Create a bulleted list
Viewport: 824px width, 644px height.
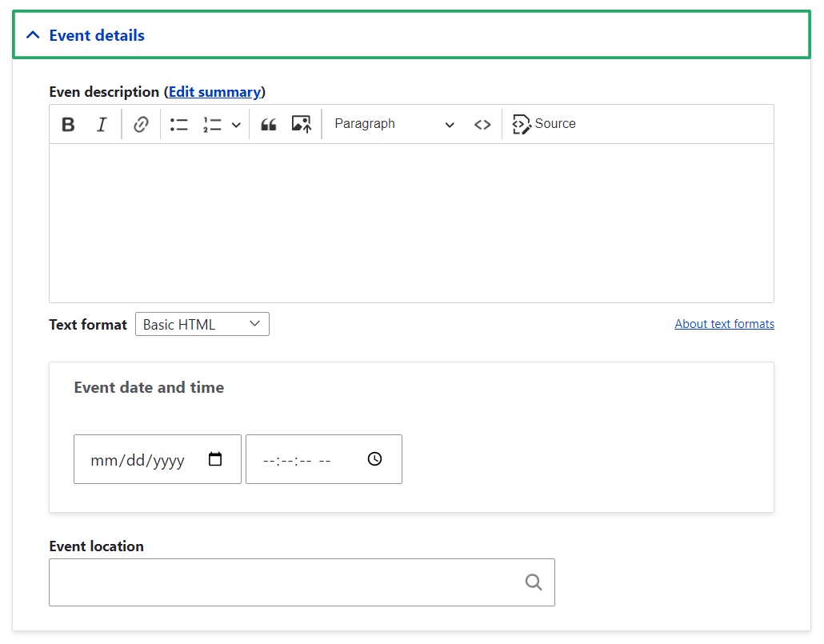pos(178,124)
